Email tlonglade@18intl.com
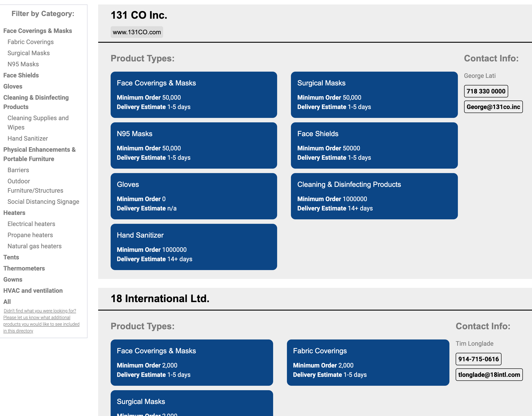Image resolution: width=532 pixels, height=416 pixels. (489, 375)
